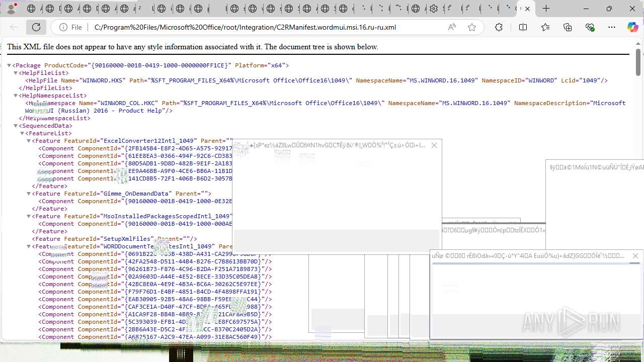Collapse the FeatureList node

(x=22, y=133)
